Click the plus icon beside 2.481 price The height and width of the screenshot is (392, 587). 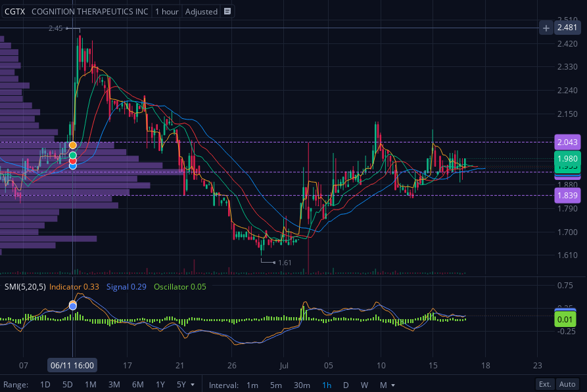pos(546,28)
